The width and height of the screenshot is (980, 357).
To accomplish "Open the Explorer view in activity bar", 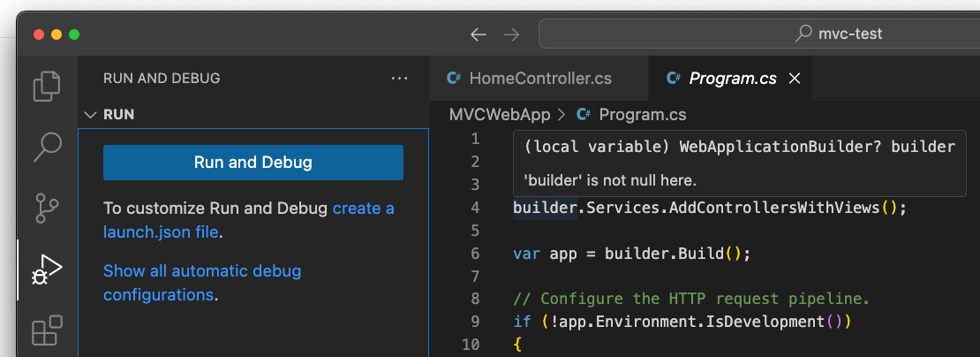I will click(x=47, y=86).
